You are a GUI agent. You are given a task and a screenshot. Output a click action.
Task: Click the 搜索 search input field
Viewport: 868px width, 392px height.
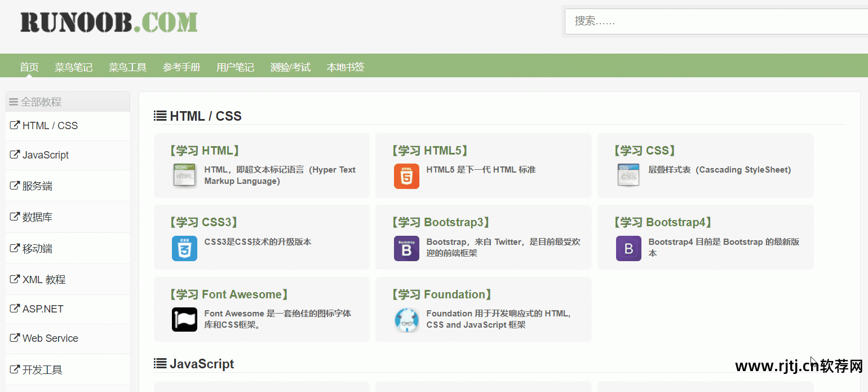point(716,21)
